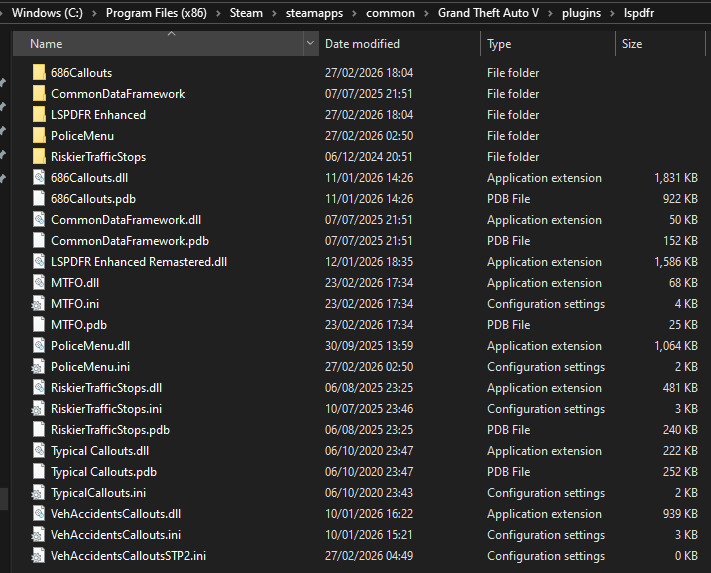Click the size value 1,831 KB
The image size is (711, 573).
676,178
